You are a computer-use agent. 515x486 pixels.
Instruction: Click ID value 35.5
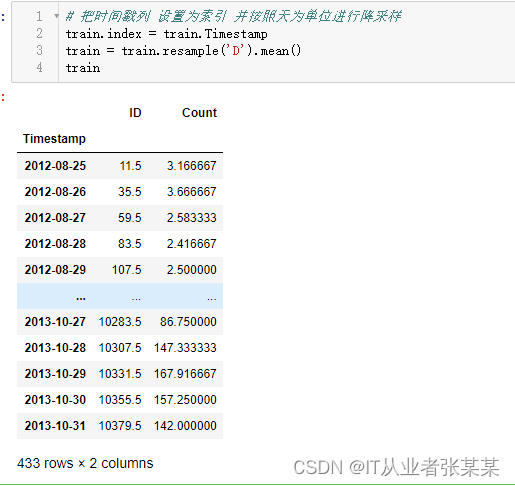[130, 192]
